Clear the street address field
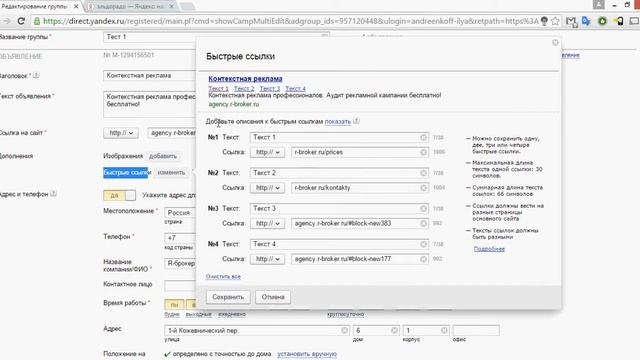Screen dimensions: 640x360 pyautogui.click(x=344, y=330)
